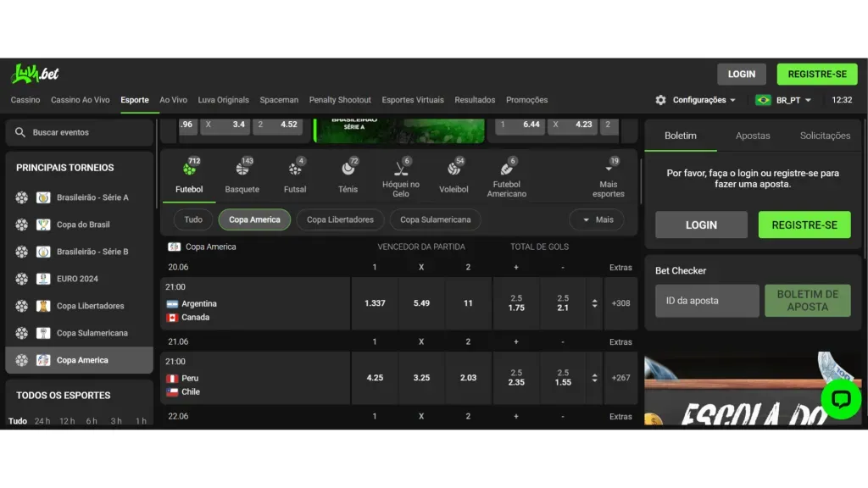The image size is (868, 488).
Task: Select the Futebol sport icon
Action: [x=189, y=176]
